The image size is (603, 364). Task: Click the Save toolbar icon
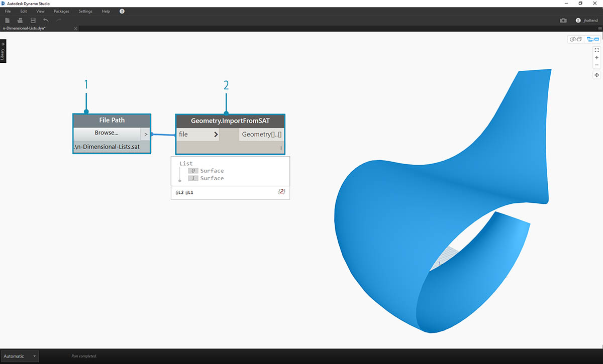click(x=33, y=20)
